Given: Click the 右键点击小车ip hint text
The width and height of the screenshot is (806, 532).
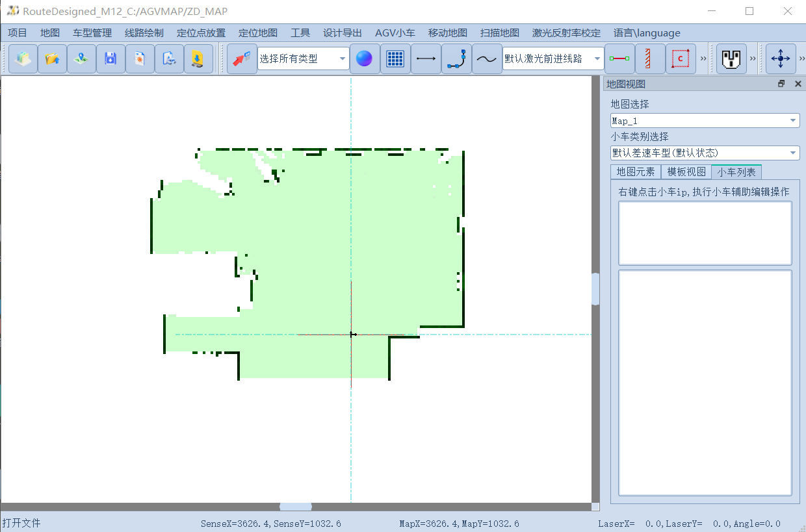Looking at the screenshot, I should tap(703, 192).
